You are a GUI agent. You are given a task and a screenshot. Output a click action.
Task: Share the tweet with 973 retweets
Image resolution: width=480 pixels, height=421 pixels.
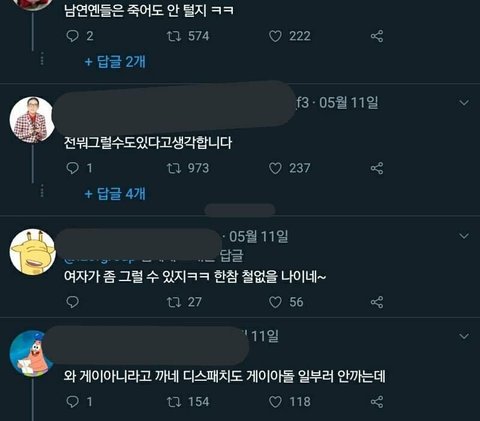click(x=377, y=168)
